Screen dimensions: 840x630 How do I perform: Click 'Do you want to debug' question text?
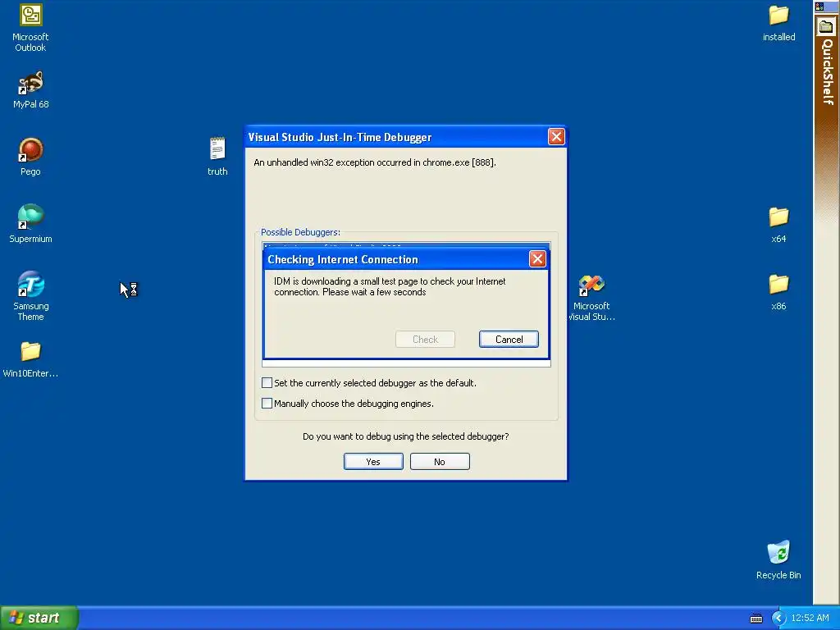405,436
